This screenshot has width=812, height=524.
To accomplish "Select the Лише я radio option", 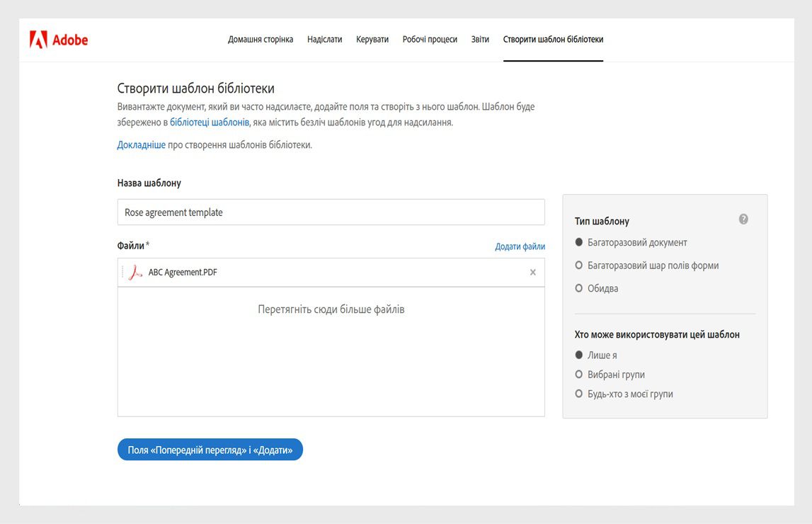I will coord(579,355).
